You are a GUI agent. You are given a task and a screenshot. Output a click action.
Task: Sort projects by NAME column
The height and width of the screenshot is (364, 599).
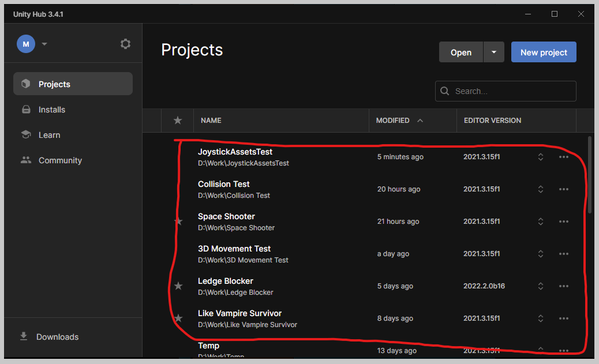click(x=211, y=121)
